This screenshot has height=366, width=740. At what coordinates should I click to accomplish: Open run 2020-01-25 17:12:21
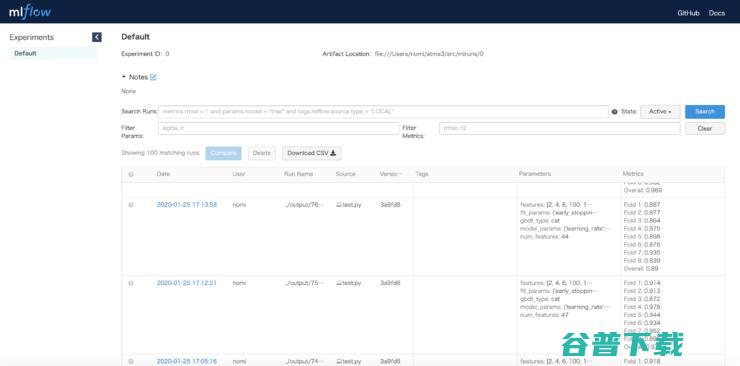tap(187, 283)
